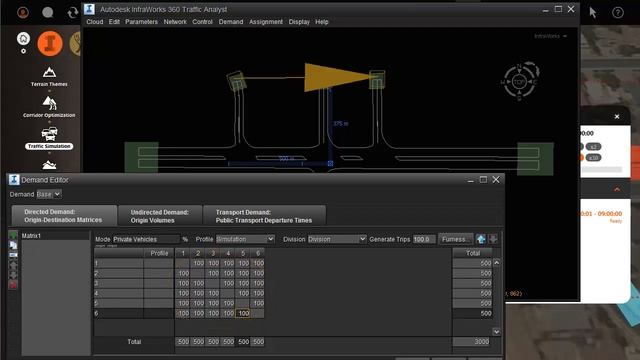This screenshot has width=640, height=360.
Task: Click the rename matrix icon
Action: (x=13, y=255)
